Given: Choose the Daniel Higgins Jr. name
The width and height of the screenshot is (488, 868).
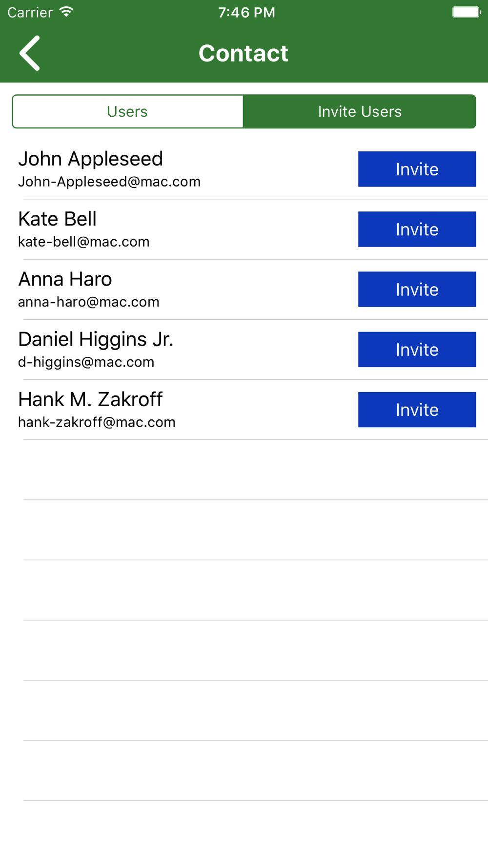Looking at the screenshot, I should (96, 339).
